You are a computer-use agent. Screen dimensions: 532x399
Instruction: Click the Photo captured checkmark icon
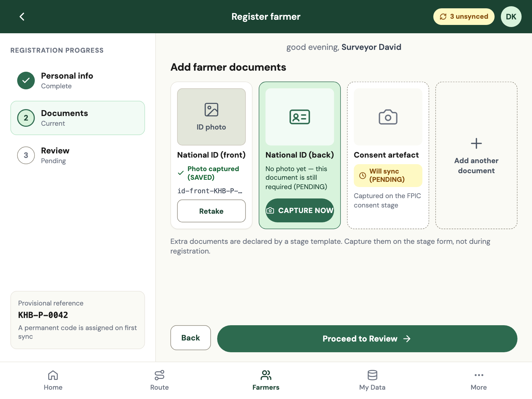180,173
